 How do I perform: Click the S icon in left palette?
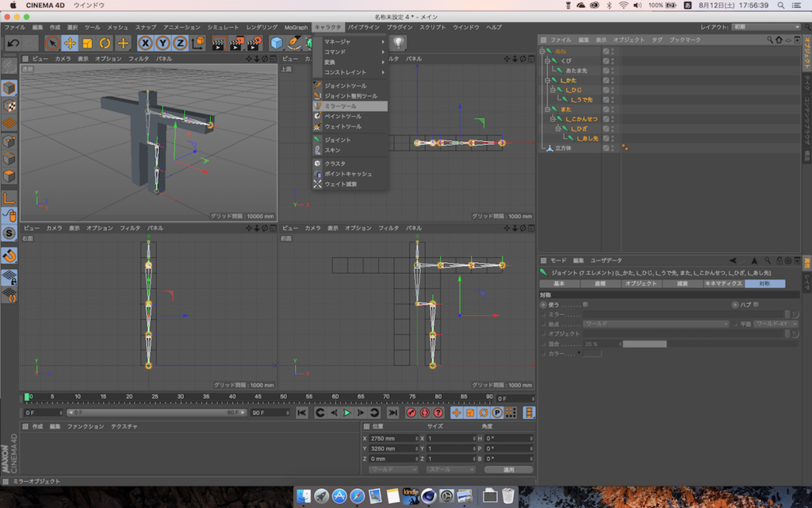(x=10, y=233)
